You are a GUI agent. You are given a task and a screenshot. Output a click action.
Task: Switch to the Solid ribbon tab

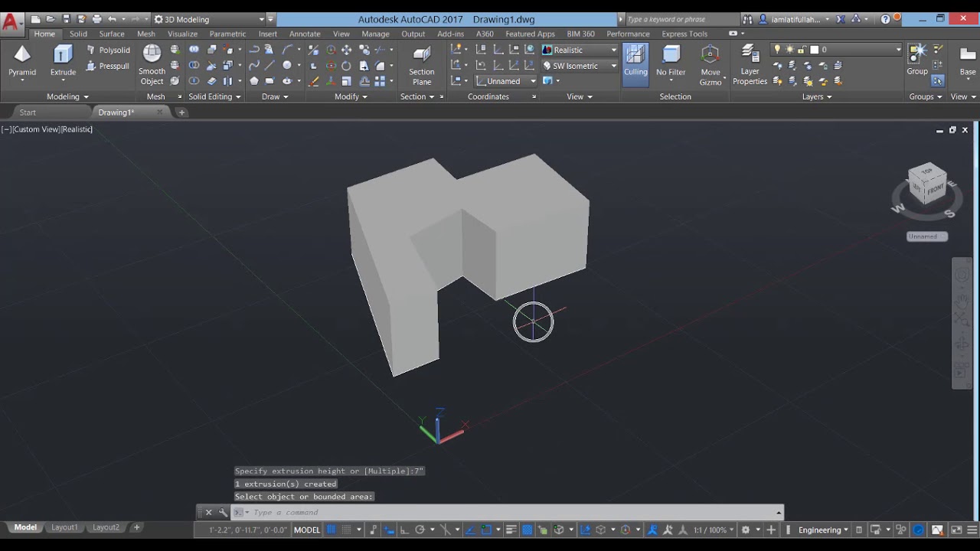(x=78, y=34)
